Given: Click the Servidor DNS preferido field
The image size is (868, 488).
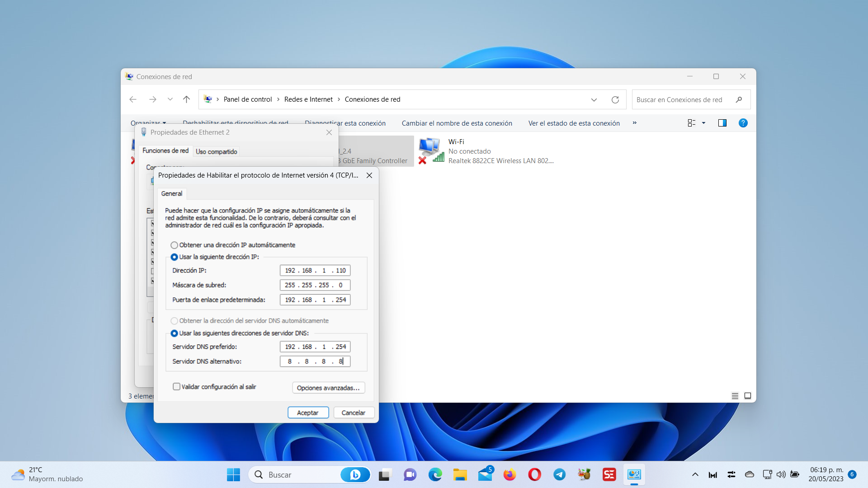Looking at the screenshot, I should click(315, 347).
